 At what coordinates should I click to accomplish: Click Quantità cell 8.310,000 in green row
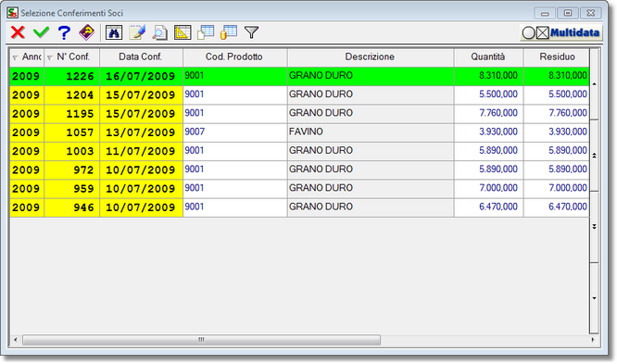[x=488, y=76]
